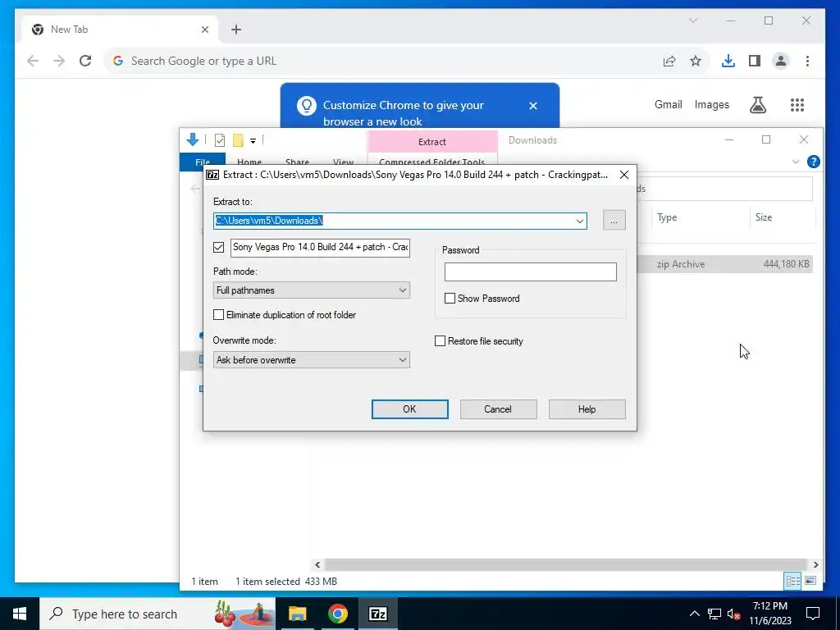Click the Chrome back navigation arrow
This screenshot has width=840, height=630.
[x=33, y=61]
